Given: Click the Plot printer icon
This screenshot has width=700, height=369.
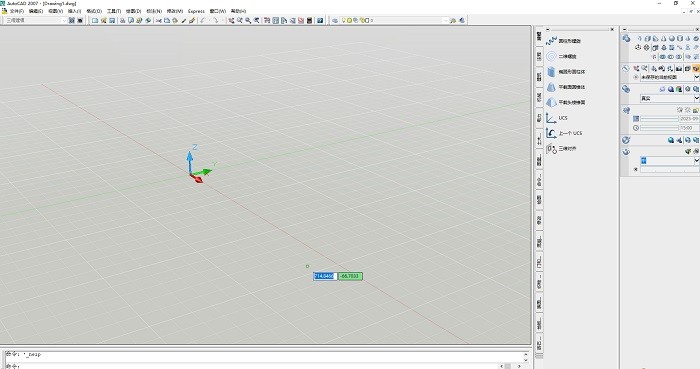Looking at the screenshot, I should click(x=122, y=20).
